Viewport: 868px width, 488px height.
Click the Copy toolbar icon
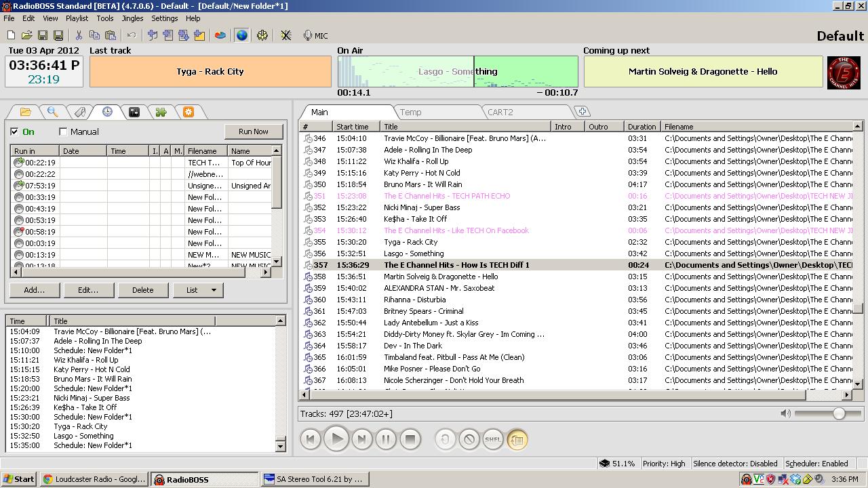(94, 35)
